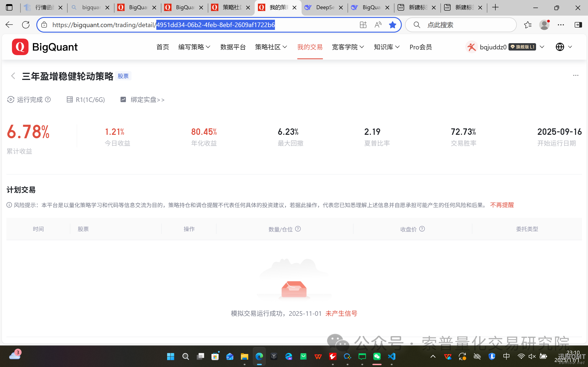Click the 不再提醒 link
This screenshot has height=367, width=588.
(x=502, y=205)
